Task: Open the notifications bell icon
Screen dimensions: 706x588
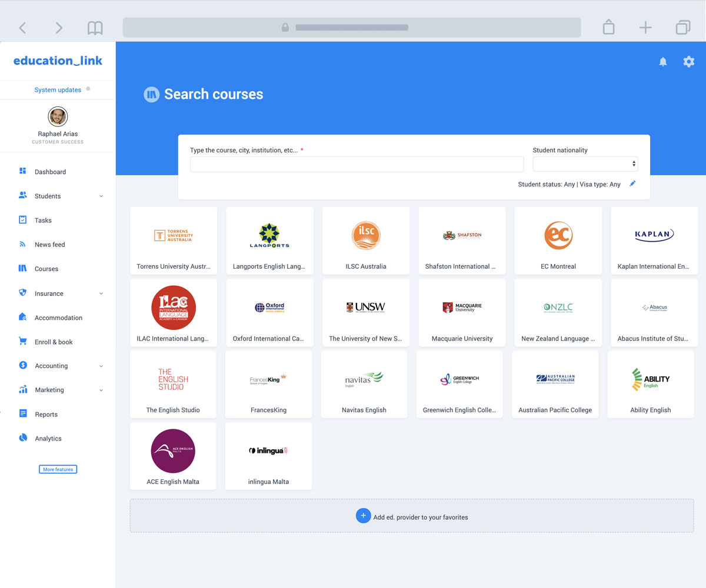Action: click(663, 62)
